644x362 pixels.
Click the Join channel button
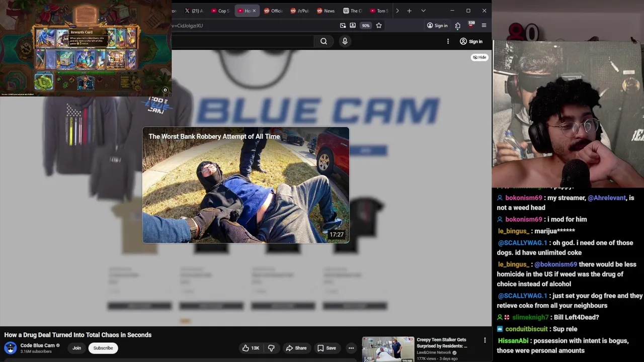76,348
